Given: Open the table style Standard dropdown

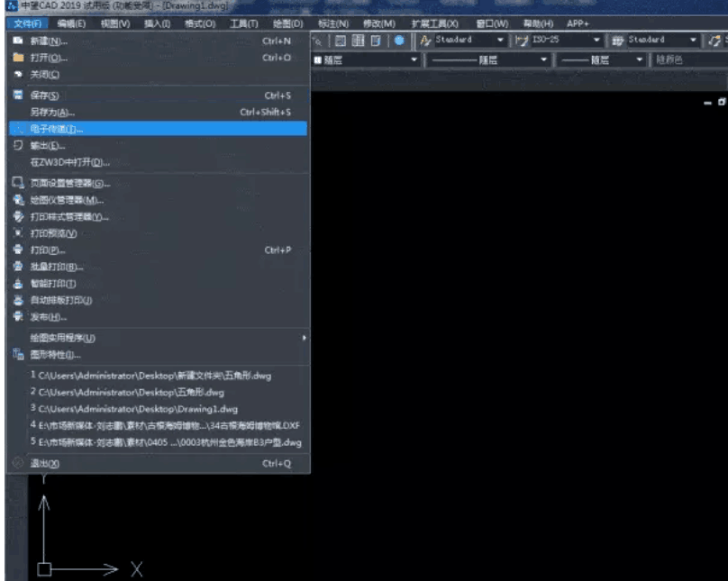Looking at the screenshot, I should click(x=693, y=40).
